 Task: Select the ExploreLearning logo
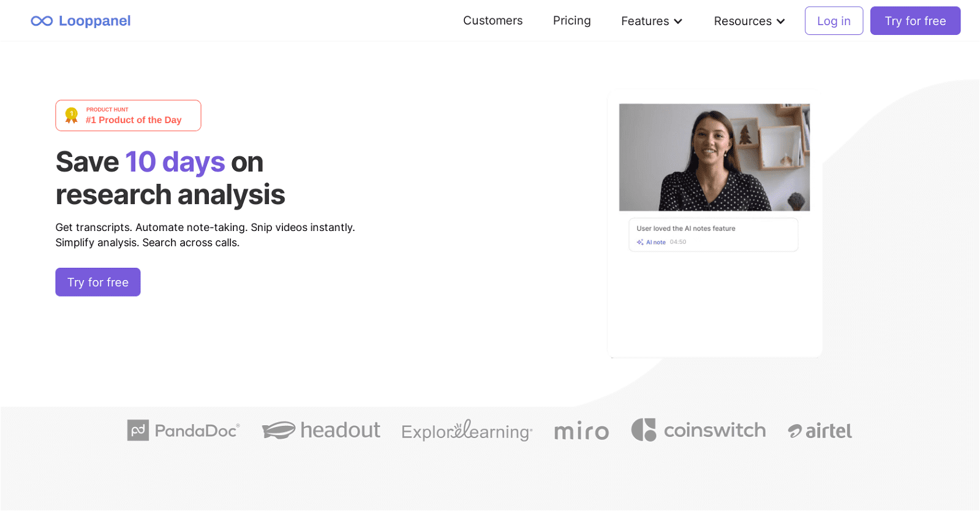(467, 430)
